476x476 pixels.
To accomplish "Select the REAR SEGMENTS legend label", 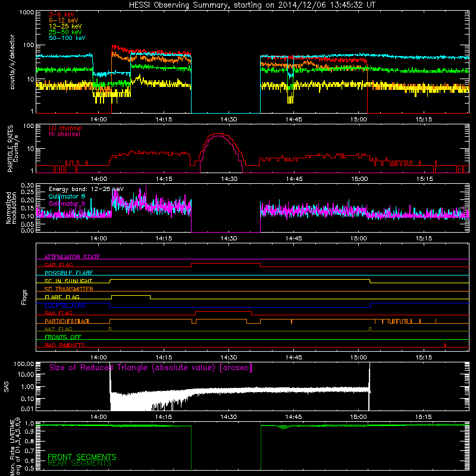I will click(x=80, y=463).
